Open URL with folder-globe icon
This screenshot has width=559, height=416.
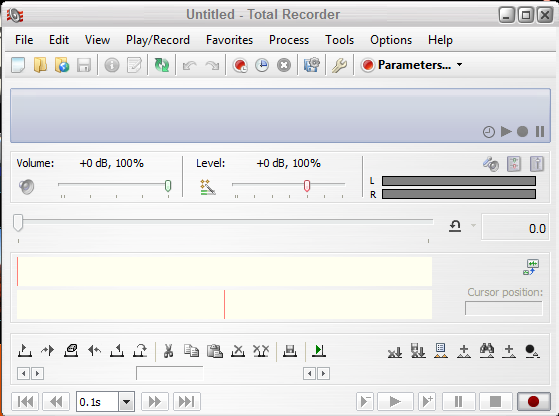(62, 65)
